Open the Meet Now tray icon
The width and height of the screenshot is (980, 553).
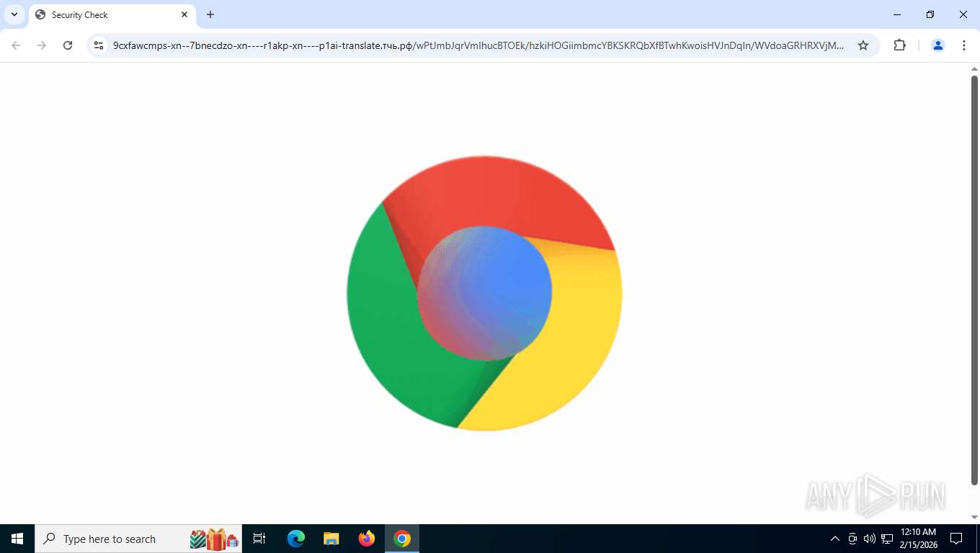click(x=852, y=539)
